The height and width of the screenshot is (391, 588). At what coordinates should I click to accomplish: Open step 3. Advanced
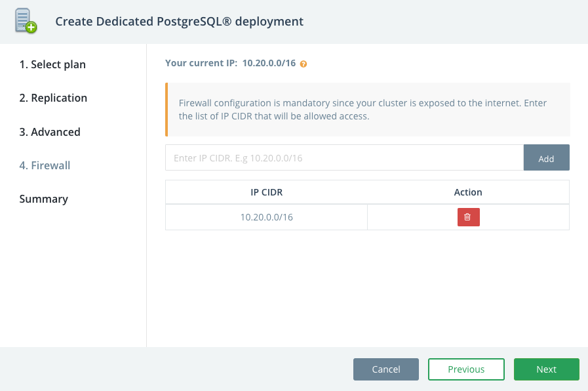pyautogui.click(x=50, y=132)
